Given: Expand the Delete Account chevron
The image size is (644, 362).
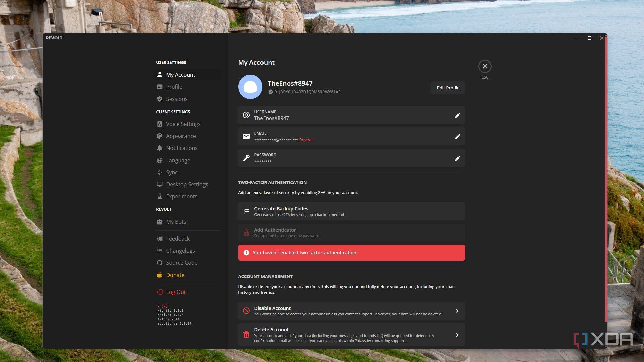Looking at the screenshot, I should pyautogui.click(x=457, y=335).
